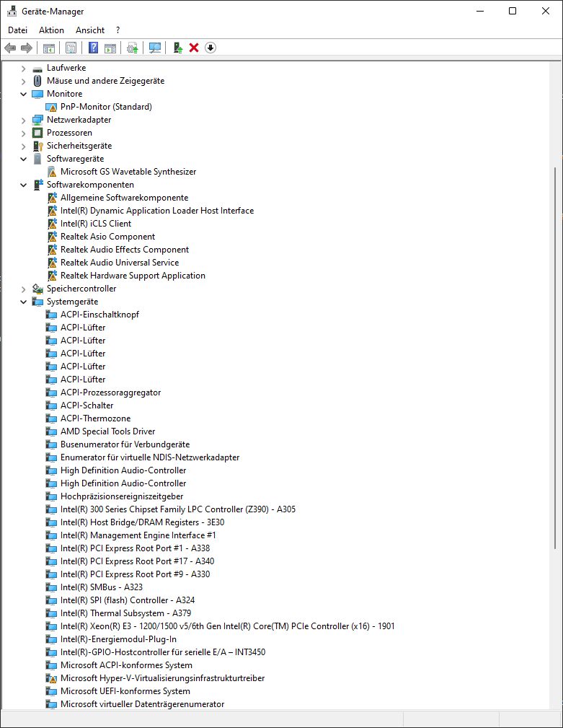Click the Netzwerkadapter network icon
This screenshot has width=563, height=728.
pyautogui.click(x=37, y=120)
